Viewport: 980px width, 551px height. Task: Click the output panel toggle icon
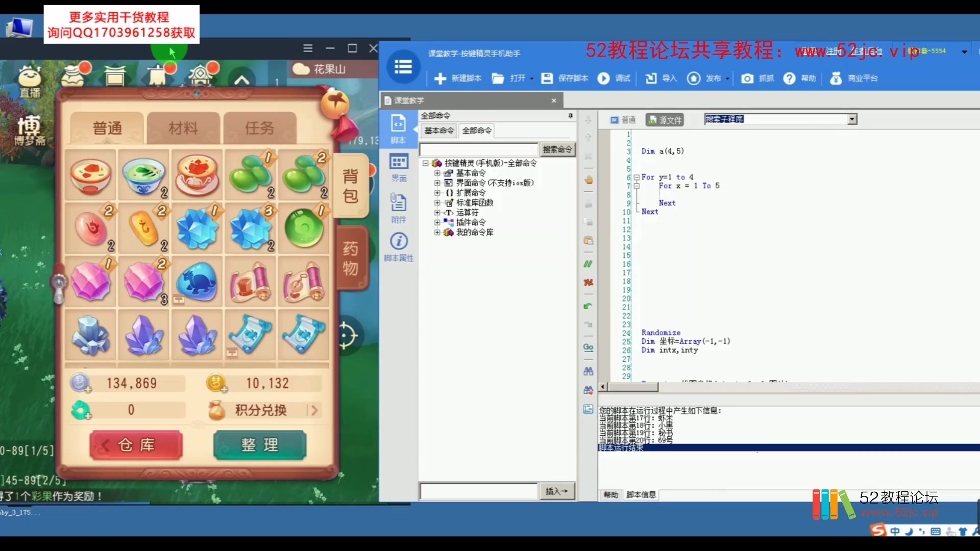pos(588,409)
